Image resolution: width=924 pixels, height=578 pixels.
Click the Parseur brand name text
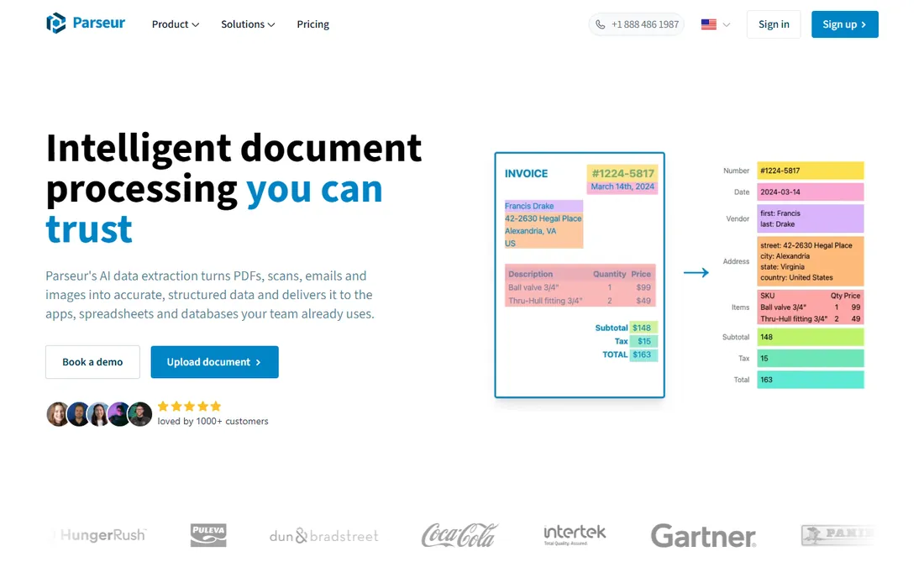point(98,23)
